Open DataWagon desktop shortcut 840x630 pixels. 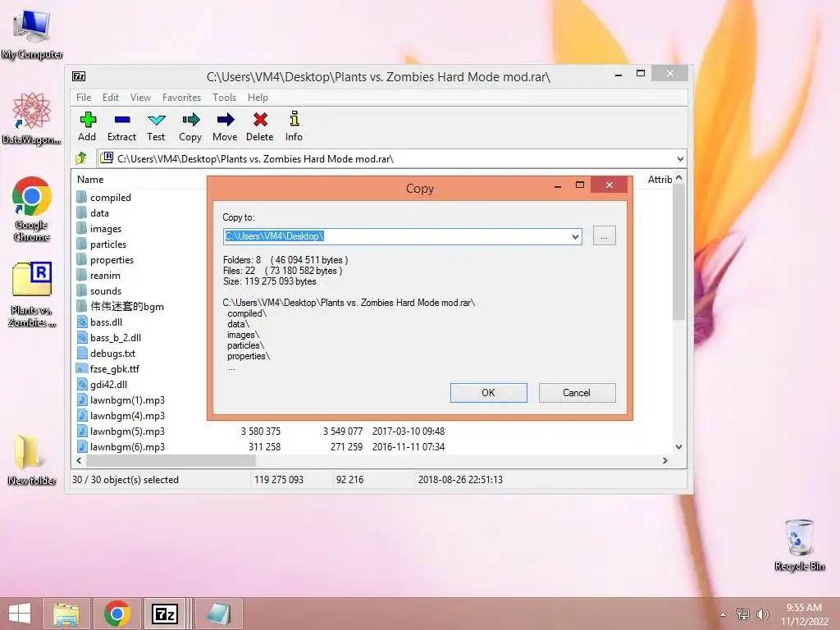pos(32,118)
